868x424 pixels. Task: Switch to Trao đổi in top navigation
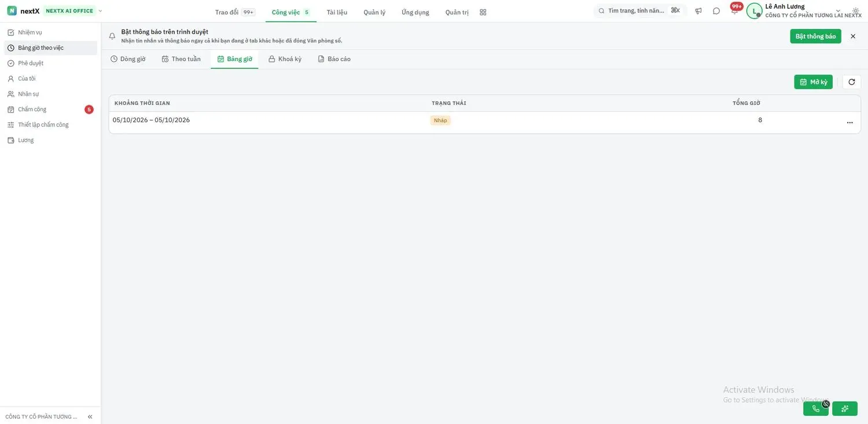click(234, 12)
